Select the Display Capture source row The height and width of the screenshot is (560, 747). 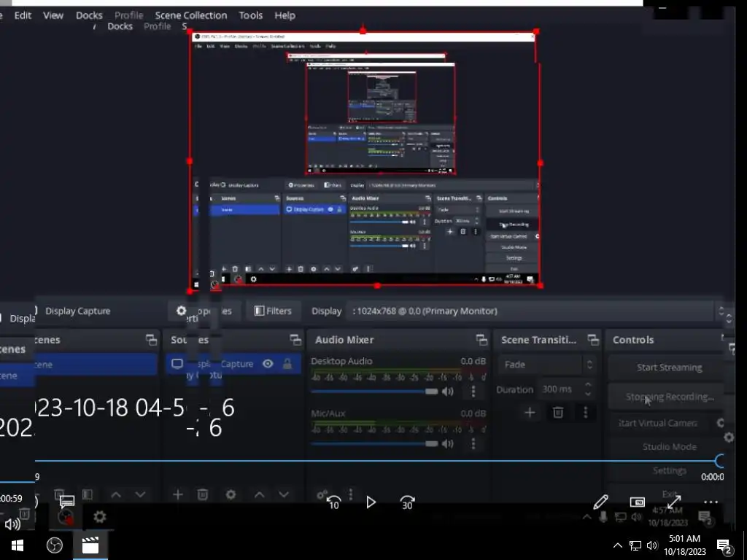click(x=233, y=365)
